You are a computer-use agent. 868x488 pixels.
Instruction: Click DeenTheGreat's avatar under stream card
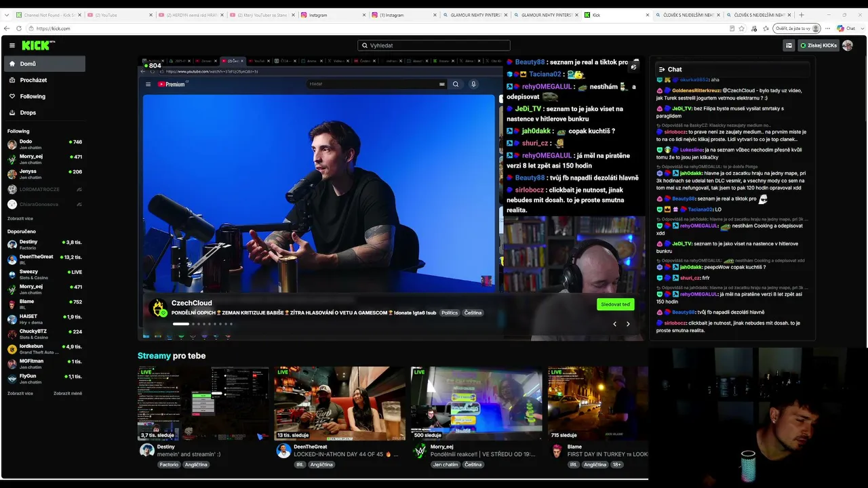283,451
